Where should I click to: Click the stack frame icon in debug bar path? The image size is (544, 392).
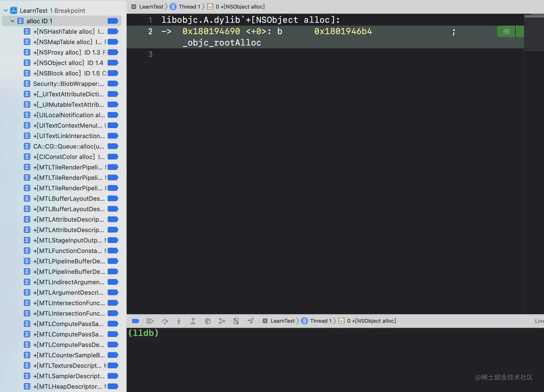(x=341, y=321)
